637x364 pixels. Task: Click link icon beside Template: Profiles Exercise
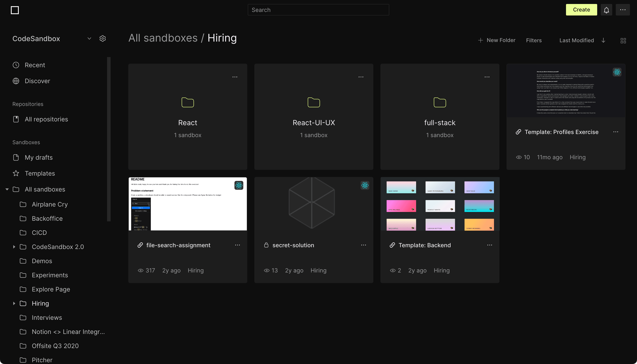point(518,132)
